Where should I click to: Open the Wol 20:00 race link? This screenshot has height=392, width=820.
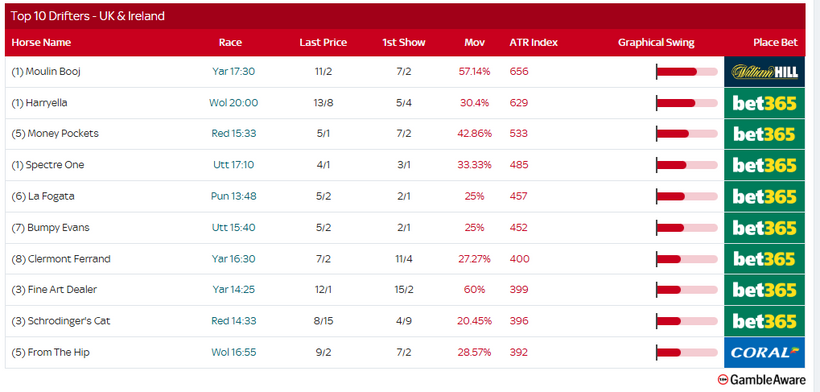coord(234,103)
